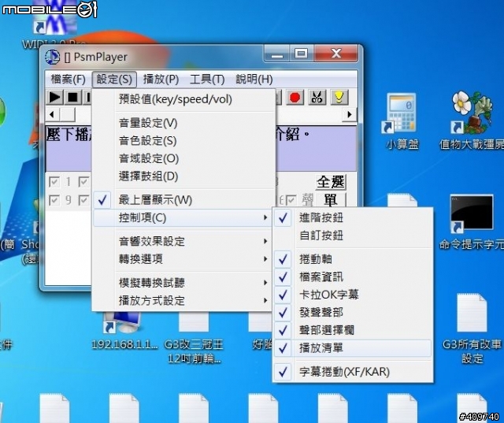The height and width of the screenshot is (423, 504).
Task: Choose 預設值(key/speed/vol) menu item
Action: [183, 99]
